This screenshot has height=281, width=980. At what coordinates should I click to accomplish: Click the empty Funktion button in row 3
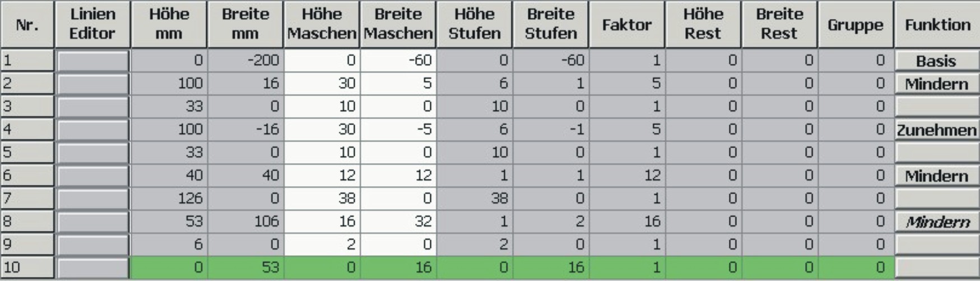[x=936, y=107]
